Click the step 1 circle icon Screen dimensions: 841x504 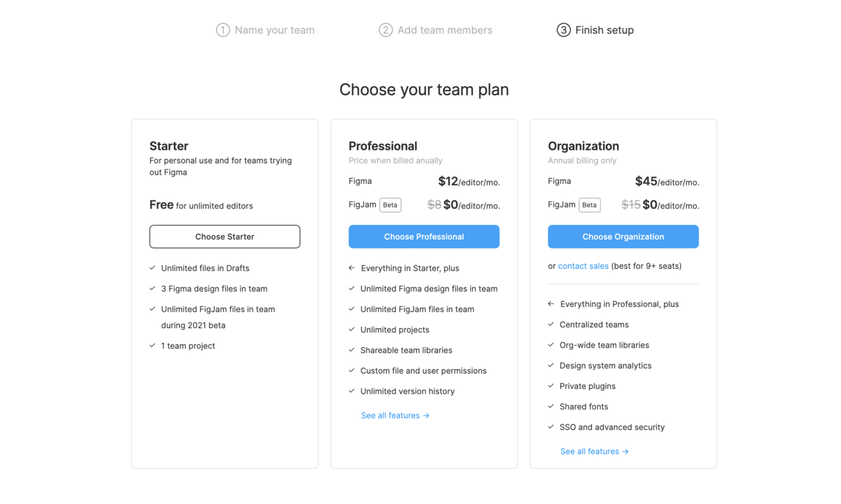[223, 30]
